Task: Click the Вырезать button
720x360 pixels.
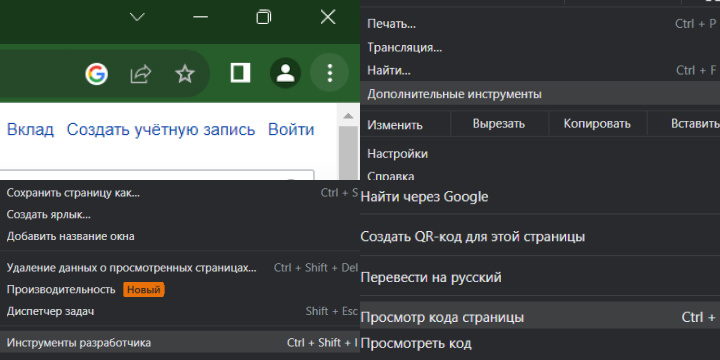Action: [x=499, y=124]
